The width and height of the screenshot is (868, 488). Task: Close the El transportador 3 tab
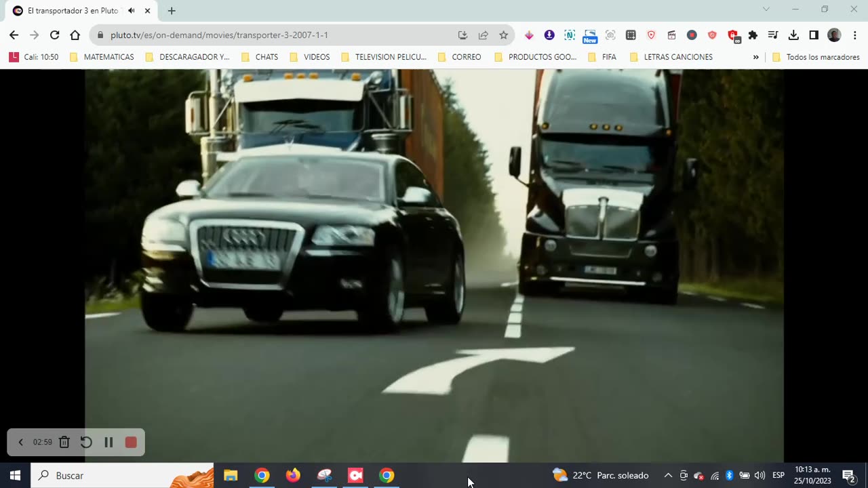click(147, 11)
